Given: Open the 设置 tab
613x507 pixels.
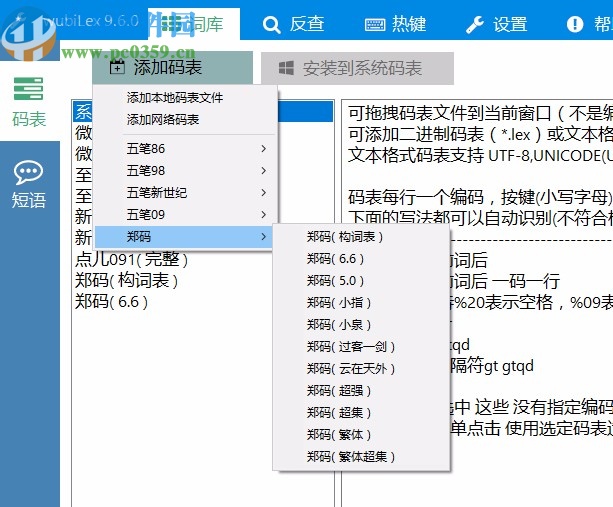Looking at the screenshot, I should click(x=496, y=24).
